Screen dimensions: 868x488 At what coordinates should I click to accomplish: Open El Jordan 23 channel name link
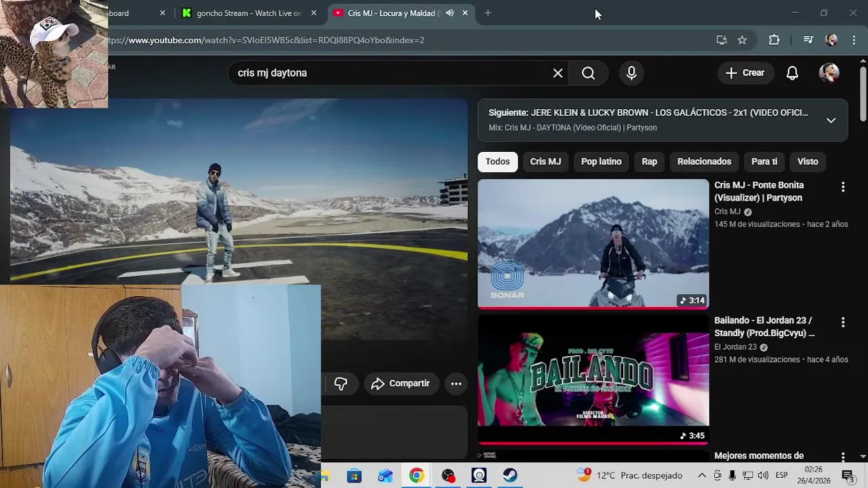pyautogui.click(x=735, y=347)
